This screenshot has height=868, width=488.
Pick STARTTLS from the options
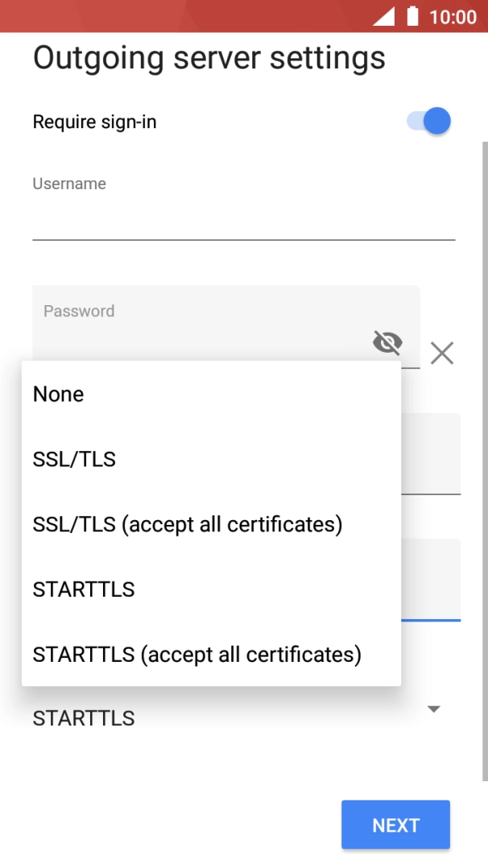84,589
